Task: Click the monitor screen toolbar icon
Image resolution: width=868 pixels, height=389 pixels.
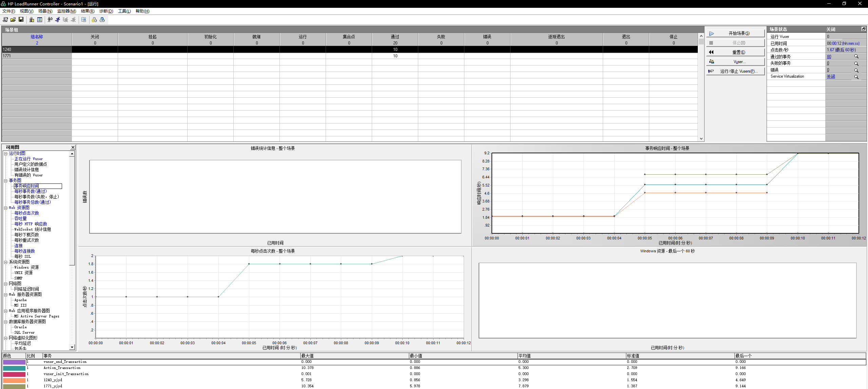Action: (x=40, y=20)
